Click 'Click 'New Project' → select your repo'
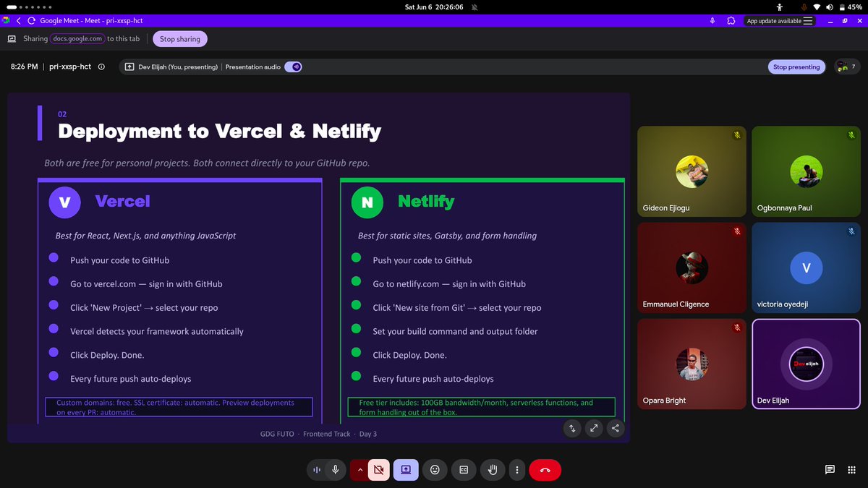The height and width of the screenshot is (488, 868). coord(144,308)
